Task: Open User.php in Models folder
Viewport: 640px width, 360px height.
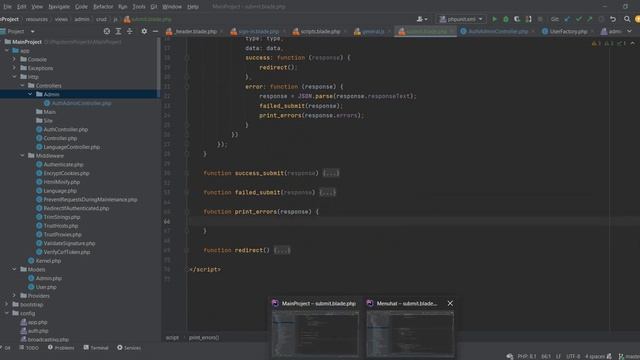Action: tap(42, 287)
